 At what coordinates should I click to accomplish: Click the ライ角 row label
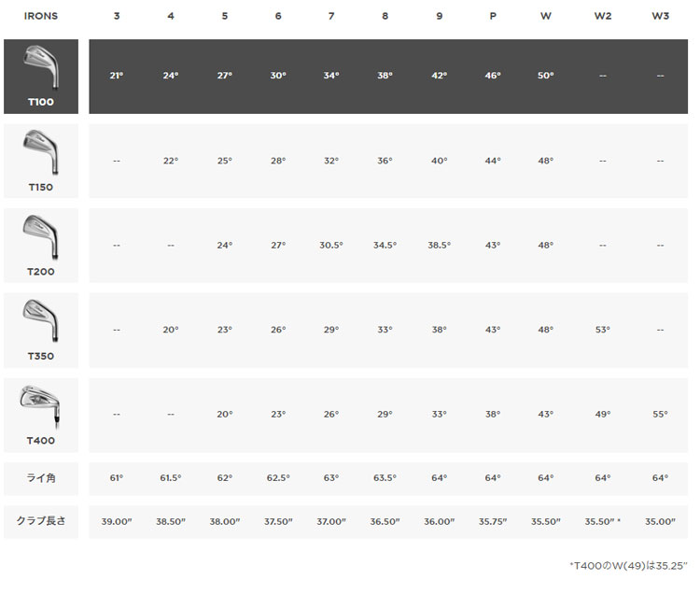click(x=41, y=478)
